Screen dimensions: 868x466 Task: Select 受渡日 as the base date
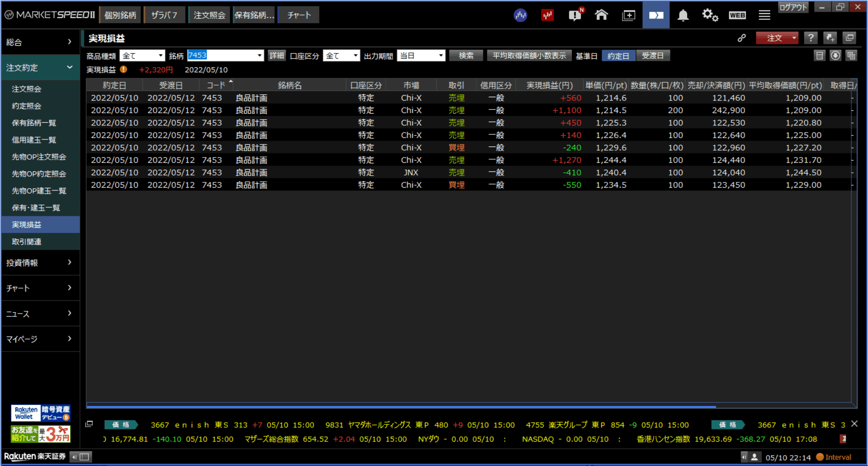pos(653,56)
